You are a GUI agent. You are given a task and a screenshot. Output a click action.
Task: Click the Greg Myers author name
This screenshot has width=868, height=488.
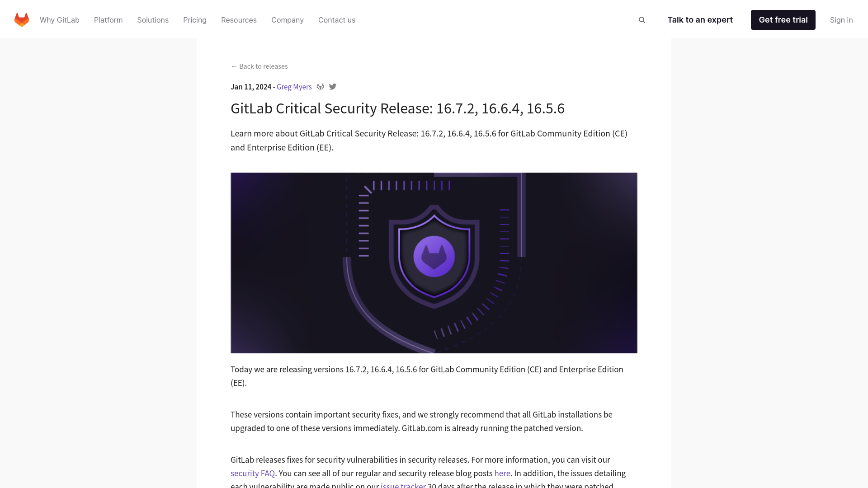coord(294,86)
